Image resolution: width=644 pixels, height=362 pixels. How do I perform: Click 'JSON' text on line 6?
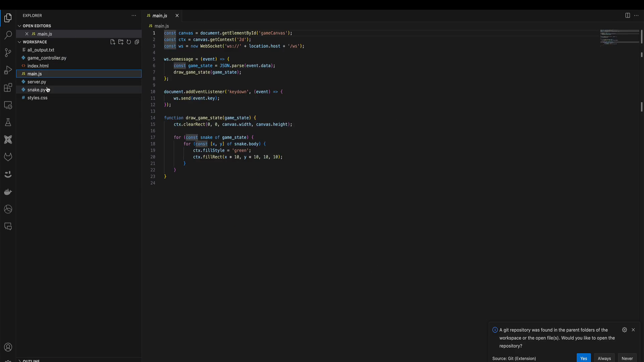224,66
